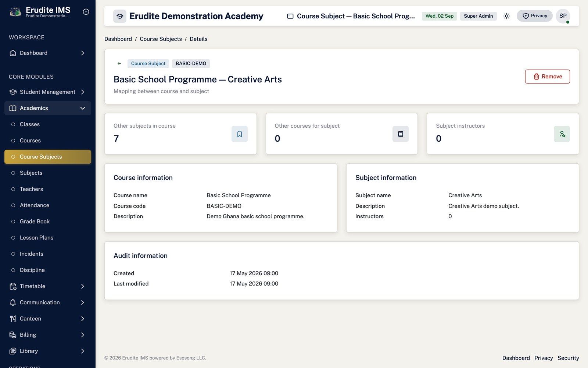The image size is (588, 368).
Task: Click the Communication bell icon
Action: click(13, 302)
